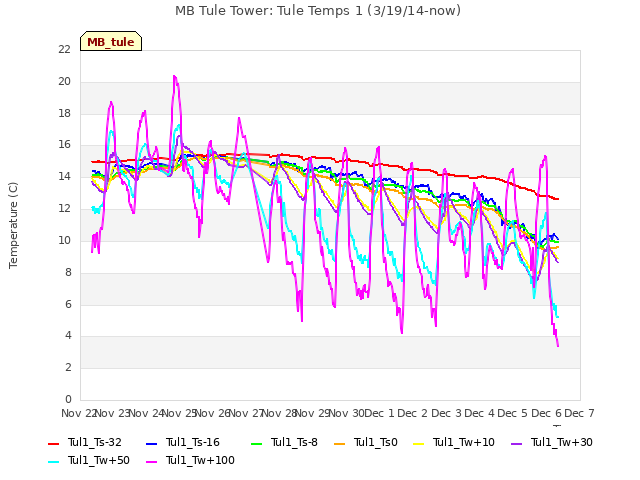Click the 14 y-axis tick label
This screenshot has width=640, height=480.
tap(64, 177)
